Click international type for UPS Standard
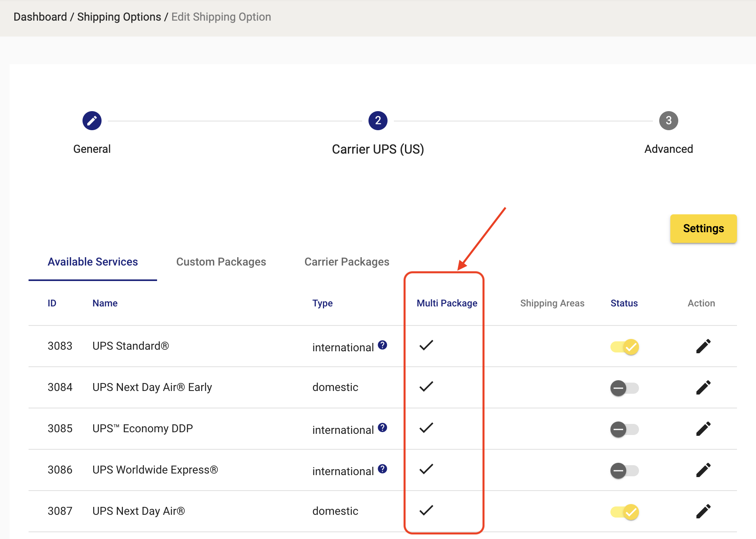The image size is (756, 539). pyautogui.click(x=343, y=348)
